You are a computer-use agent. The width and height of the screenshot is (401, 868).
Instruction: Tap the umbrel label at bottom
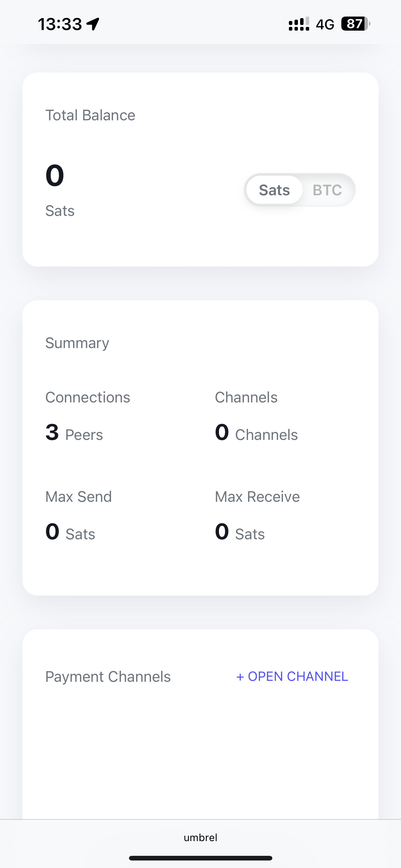pyautogui.click(x=200, y=837)
